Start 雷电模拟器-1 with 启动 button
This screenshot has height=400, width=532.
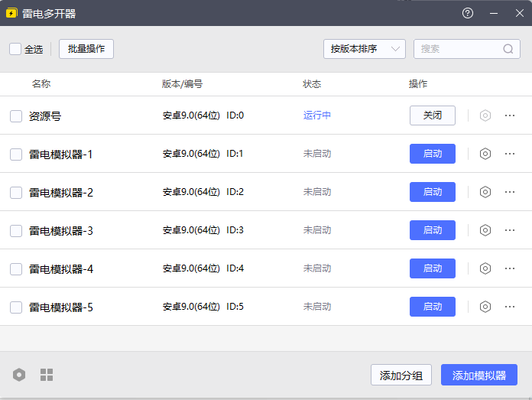tap(433, 154)
